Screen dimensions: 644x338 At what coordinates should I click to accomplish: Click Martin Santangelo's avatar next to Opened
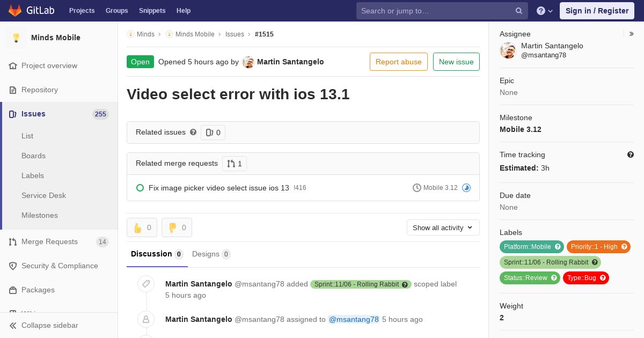coord(248,62)
